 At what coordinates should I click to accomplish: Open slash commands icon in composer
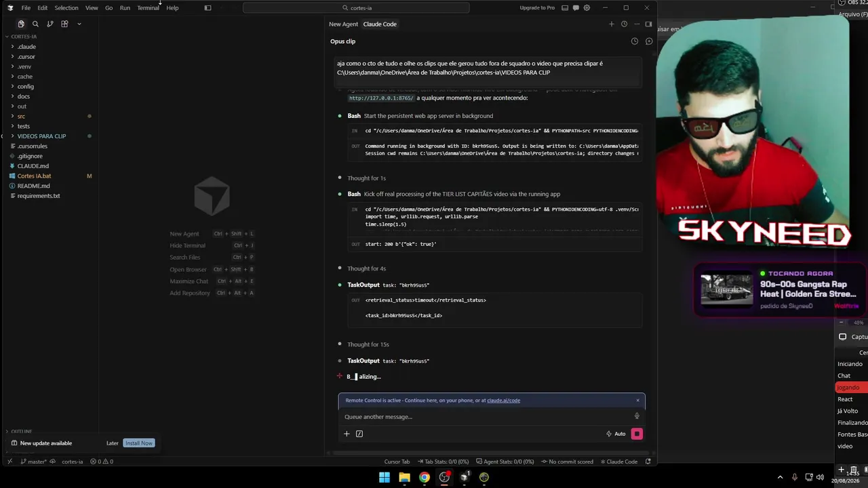pyautogui.click(x=359, y=434)
